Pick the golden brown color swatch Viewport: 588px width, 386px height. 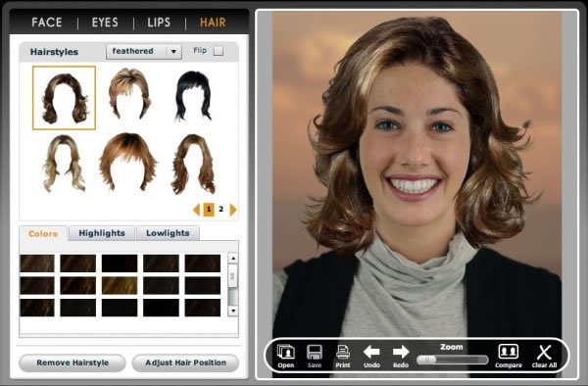click(x=120, y=285)
